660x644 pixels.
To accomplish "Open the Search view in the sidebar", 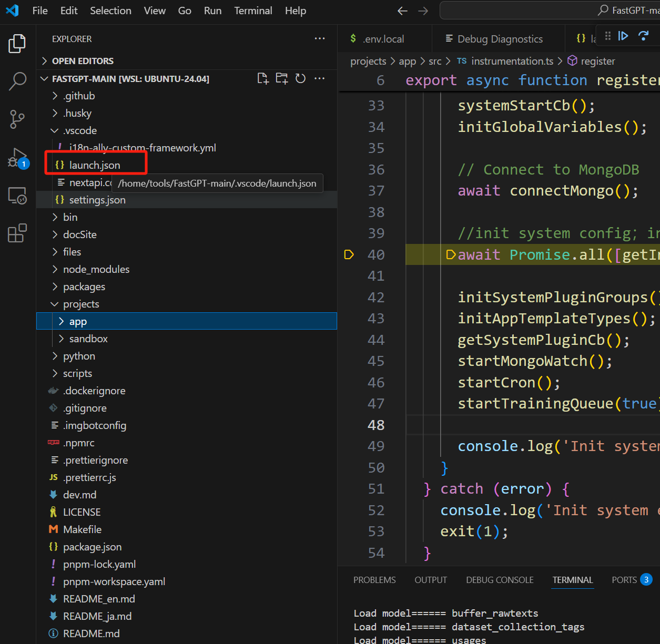I will coord(17,81).
